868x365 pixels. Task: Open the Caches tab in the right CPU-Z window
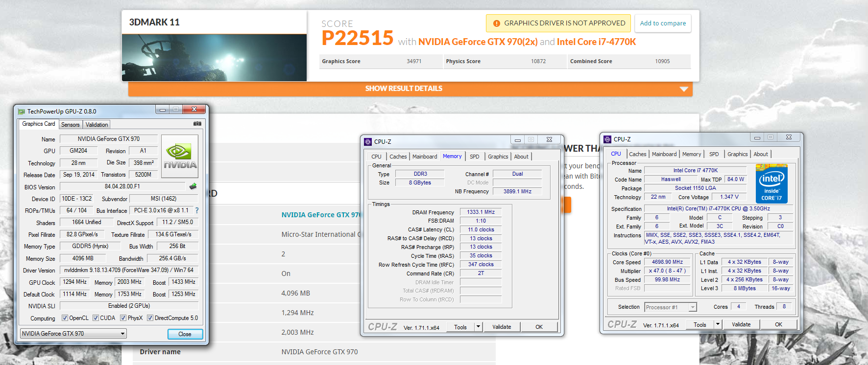[x=638, y=154]
